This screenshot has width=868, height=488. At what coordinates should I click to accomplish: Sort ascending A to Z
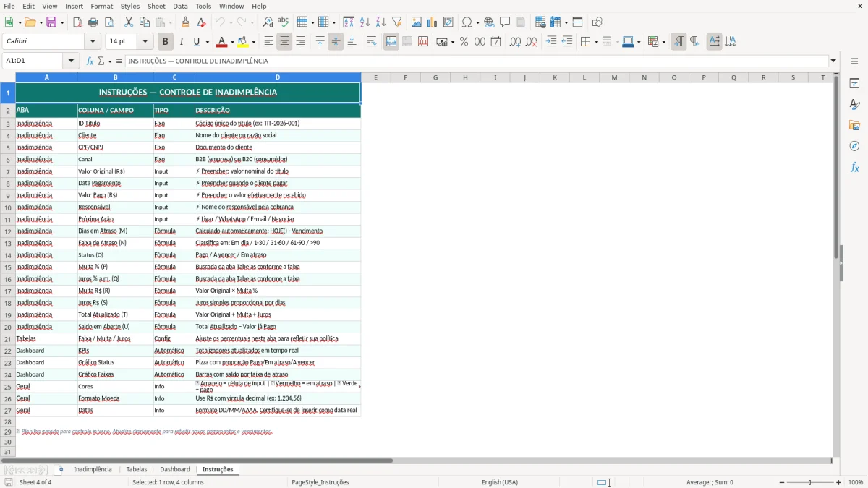[365, 22]
